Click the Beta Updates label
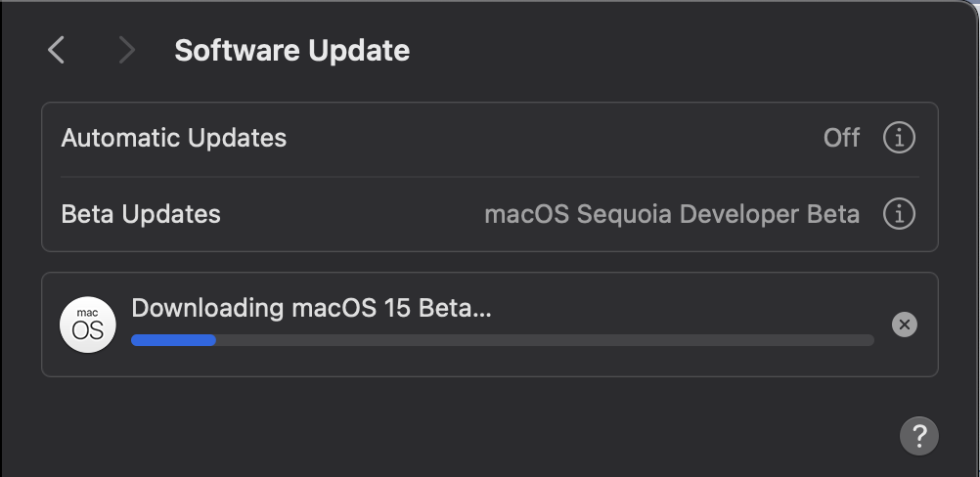The height and width of the screenshot is (477, 980). (x=141, y=213)
